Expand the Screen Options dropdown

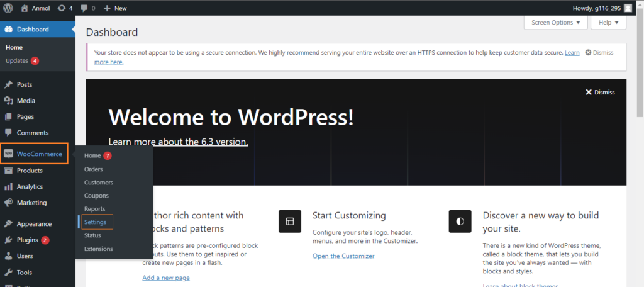556,23
